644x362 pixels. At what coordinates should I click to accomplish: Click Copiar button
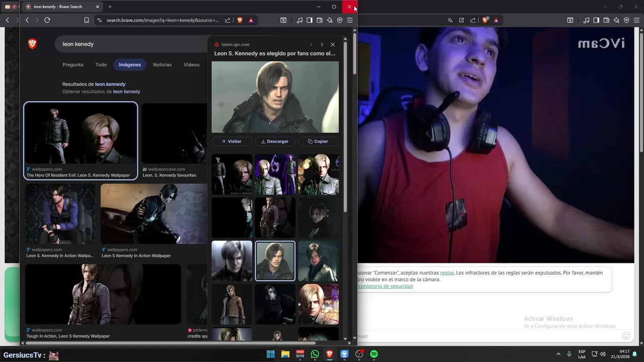click(x=318, y=141)
